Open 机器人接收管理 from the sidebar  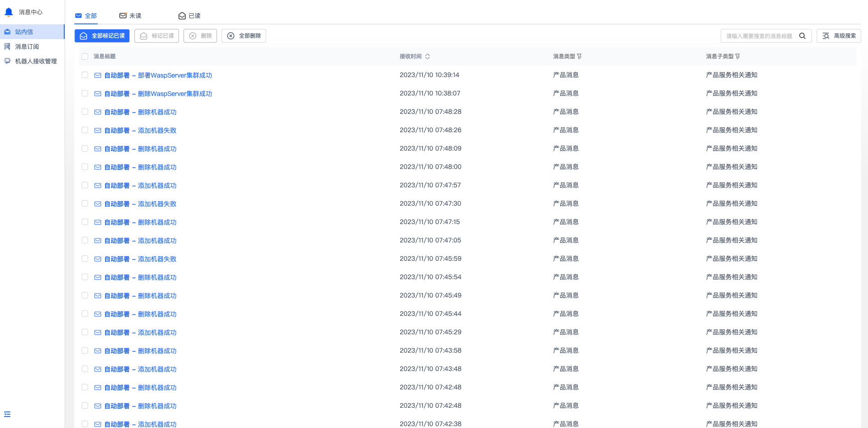[x=36, y=61]
